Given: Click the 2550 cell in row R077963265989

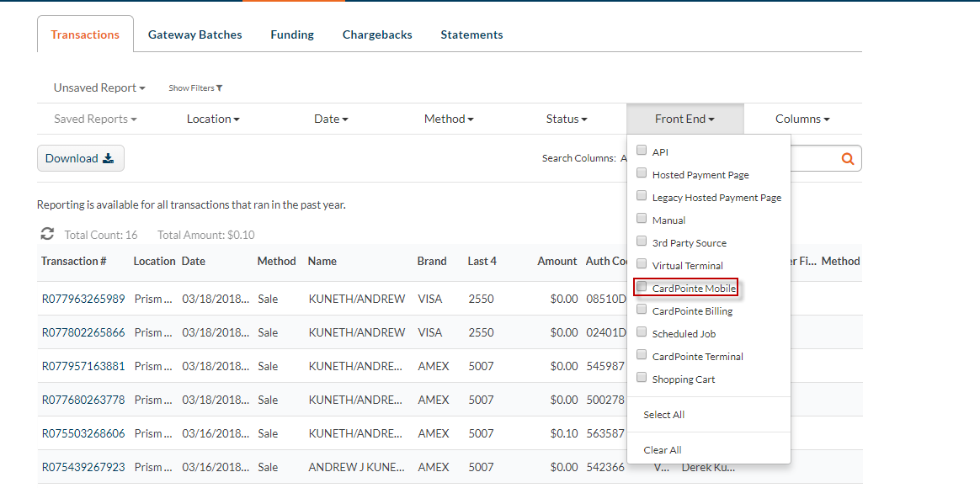Looking at the screenshot, I should (x=481, y=299).
